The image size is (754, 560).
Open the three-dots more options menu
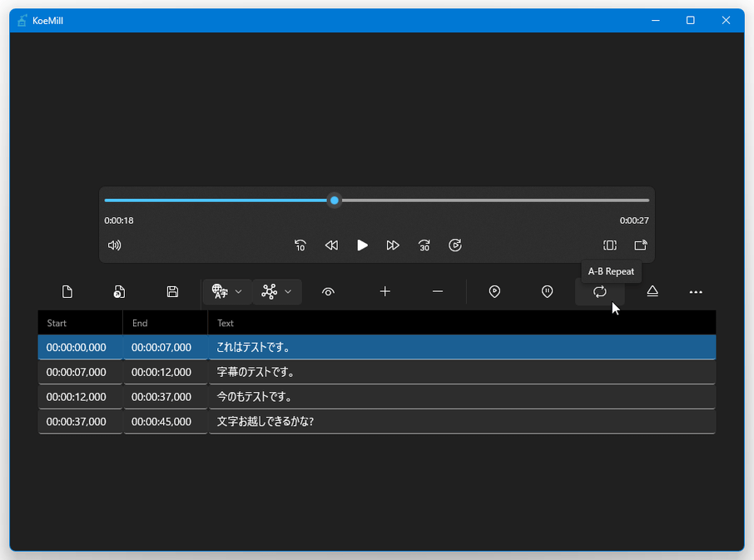tap(696, 292)
